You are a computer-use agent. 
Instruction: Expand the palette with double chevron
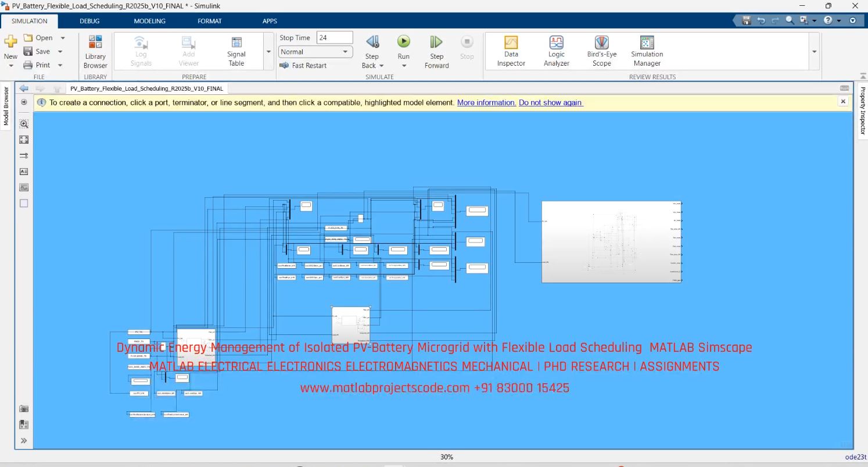point(24,441)
